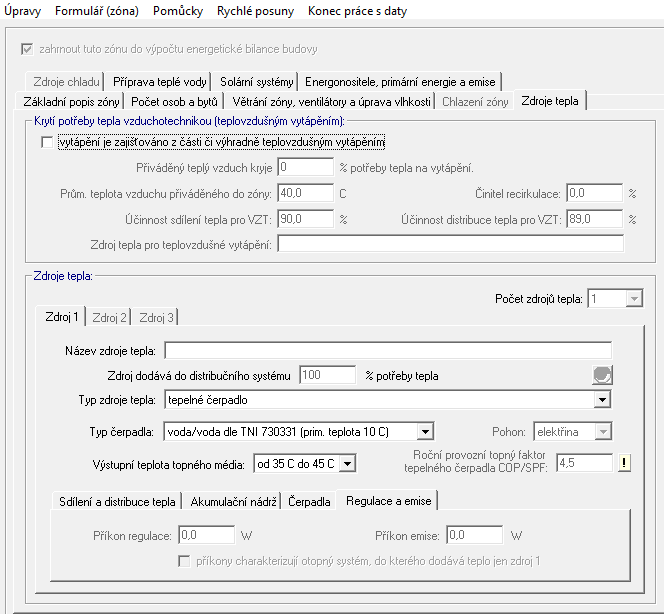Click Název zdroje tepla input field
The height and width of the screenshot is (614, 664).
coord(388,351)
